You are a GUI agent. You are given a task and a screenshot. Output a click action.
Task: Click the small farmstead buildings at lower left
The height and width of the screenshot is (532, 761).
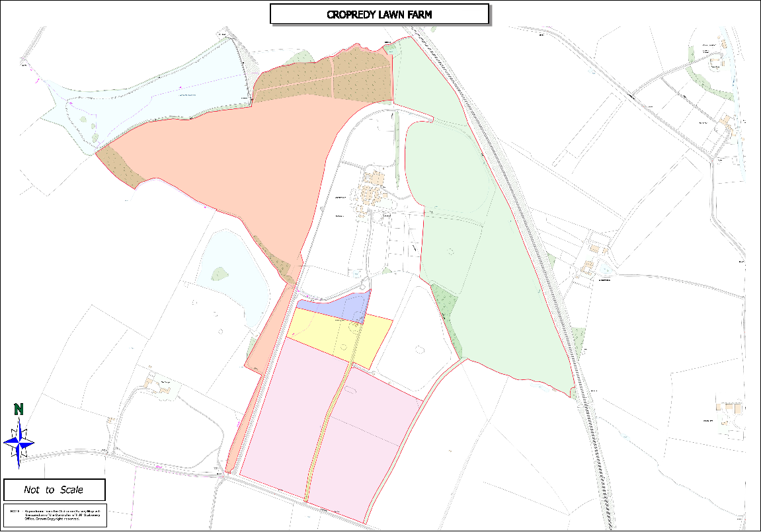159,385
